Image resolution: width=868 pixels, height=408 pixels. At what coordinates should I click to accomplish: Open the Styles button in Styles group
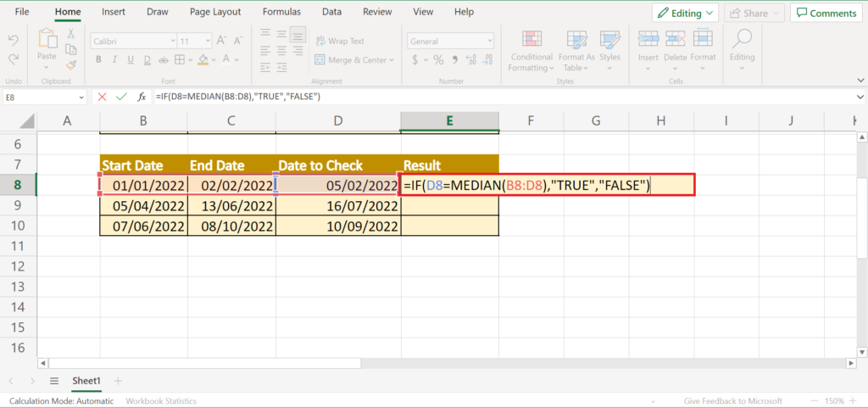point(609,50)
